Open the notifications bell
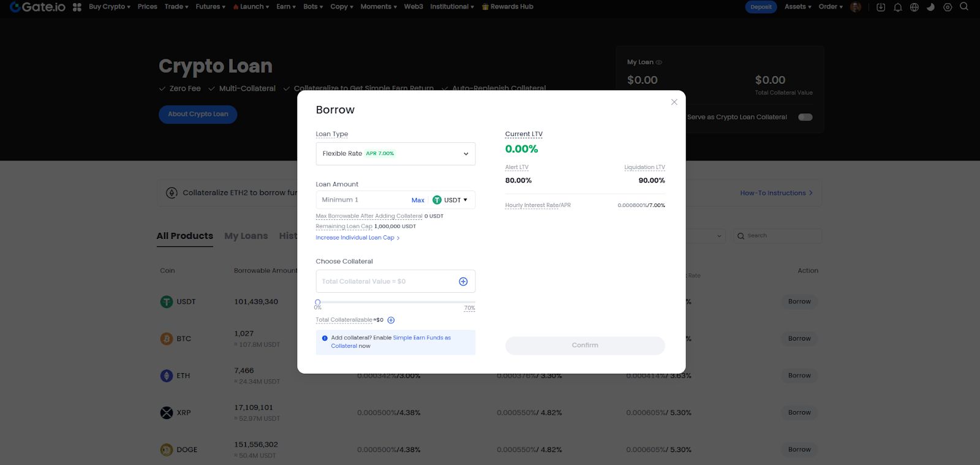The width and height of the screenshot is (980, 465). 897,7
